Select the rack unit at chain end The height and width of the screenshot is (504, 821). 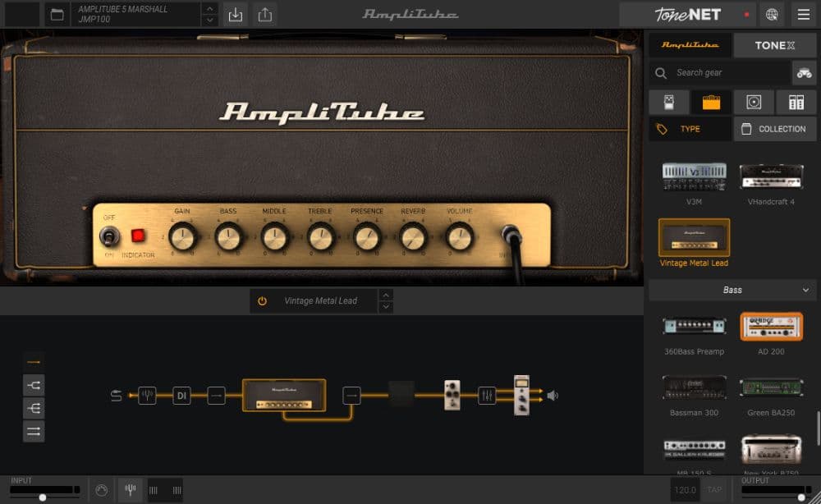click(x=521, y=395)
